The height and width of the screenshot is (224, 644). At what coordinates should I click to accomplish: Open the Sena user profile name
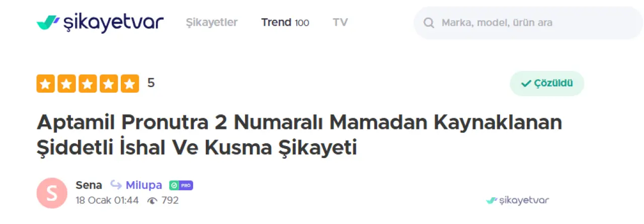click(89, 185)
